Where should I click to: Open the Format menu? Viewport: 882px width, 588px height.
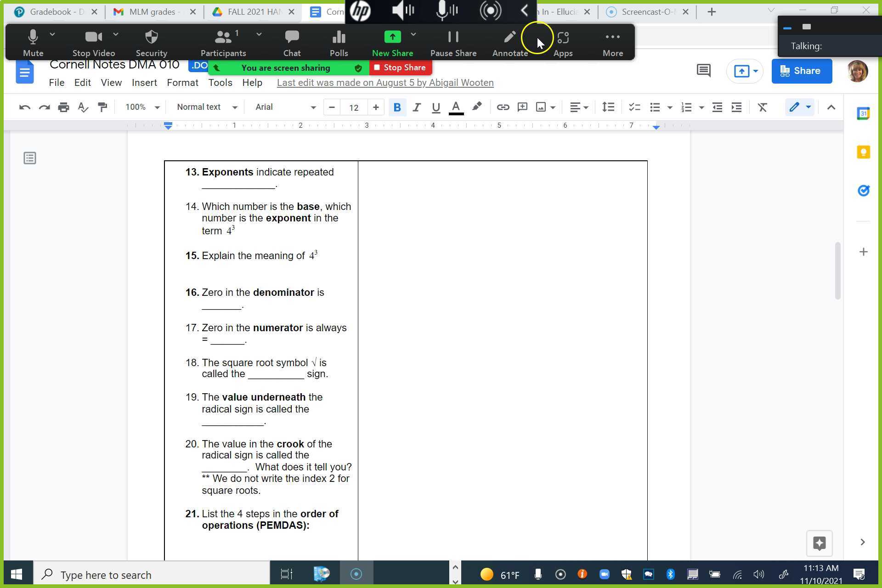pos(182,83)
